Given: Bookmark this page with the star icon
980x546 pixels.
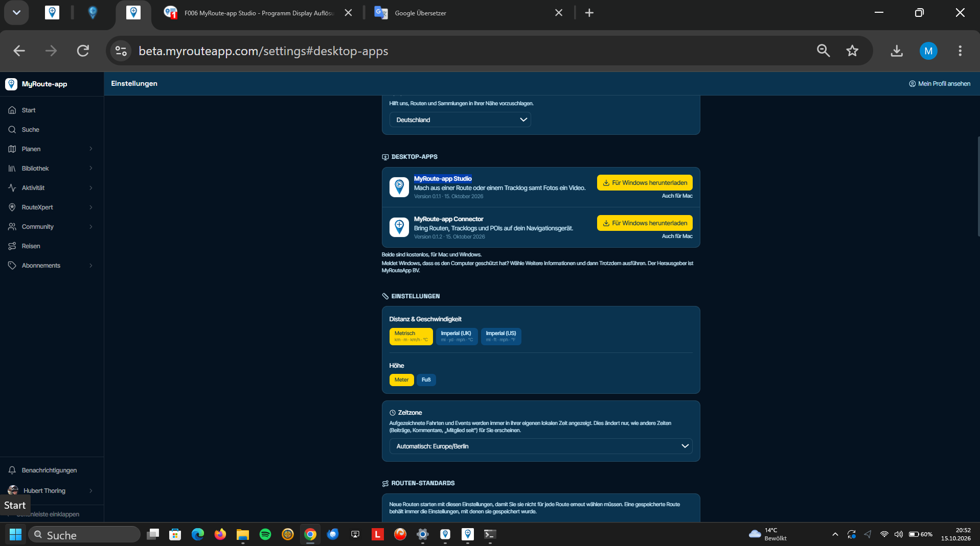Looking at the screenshot, I should click(852, 51).
